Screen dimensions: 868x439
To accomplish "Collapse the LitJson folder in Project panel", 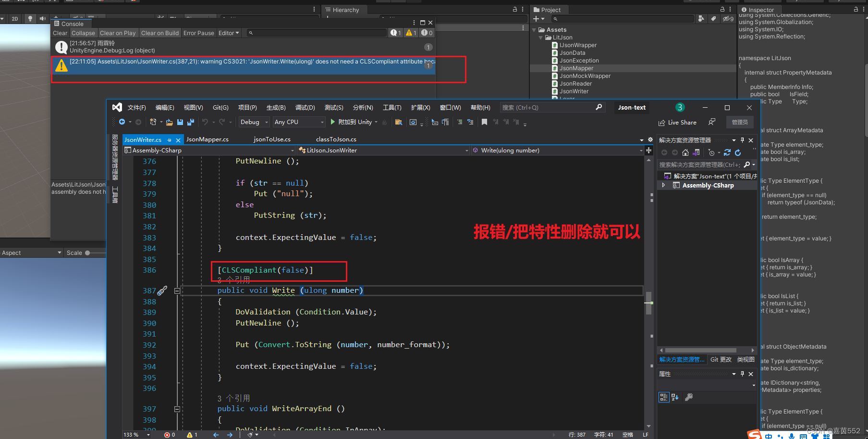I will coord(541,38).
